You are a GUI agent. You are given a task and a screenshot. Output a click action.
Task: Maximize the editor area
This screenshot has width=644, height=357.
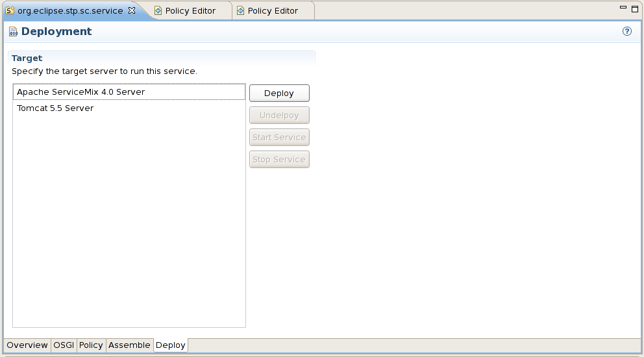coord(634,8)
